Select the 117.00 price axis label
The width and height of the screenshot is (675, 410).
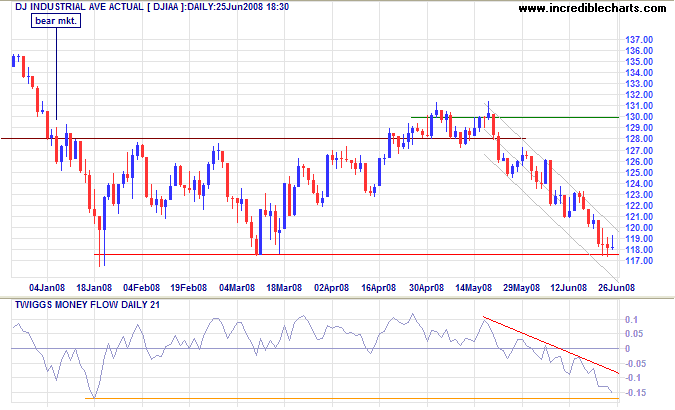pyautogui.click(x=639, y=261)
